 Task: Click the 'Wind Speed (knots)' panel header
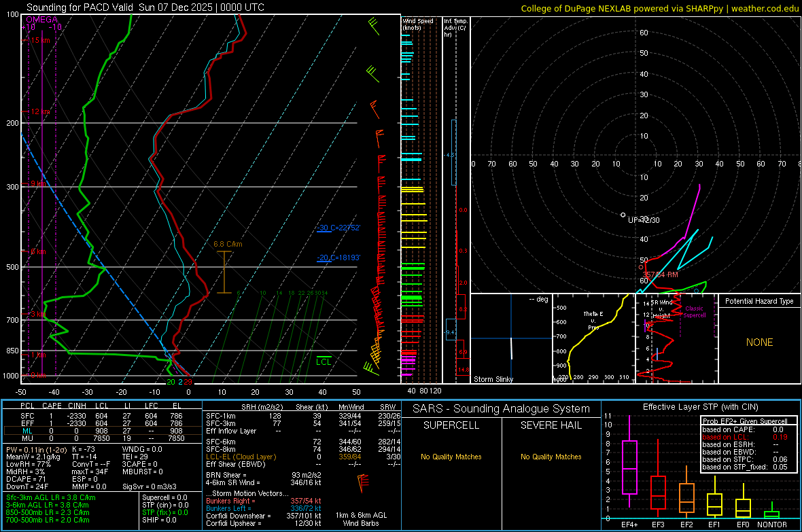[x=418, y=24]
